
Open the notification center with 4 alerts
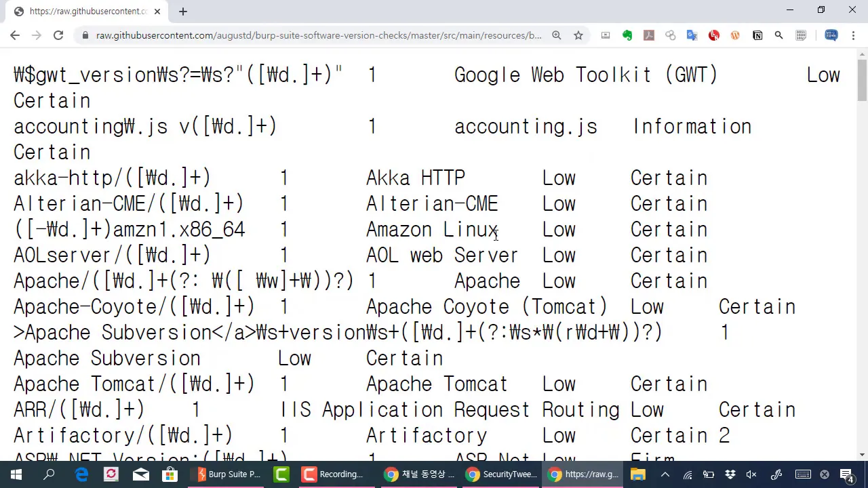point(847,475)
